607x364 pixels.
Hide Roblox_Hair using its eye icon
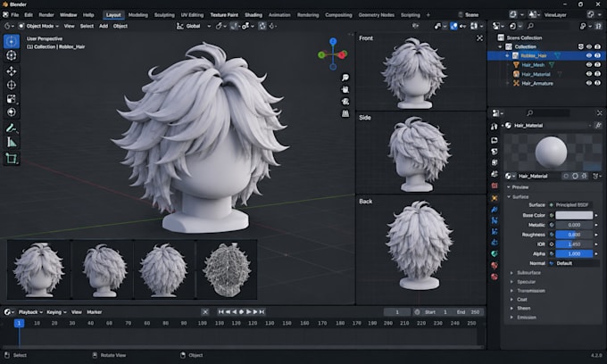(589, 55)
